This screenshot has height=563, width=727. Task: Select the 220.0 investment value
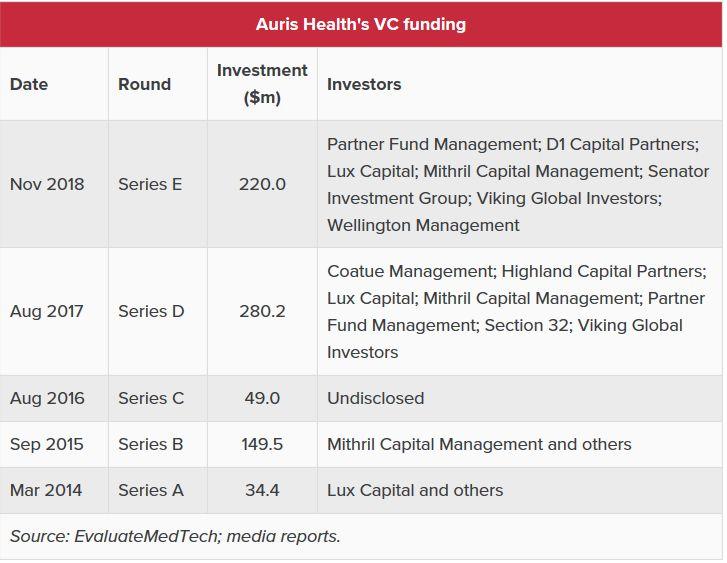(x=262, y=184)
